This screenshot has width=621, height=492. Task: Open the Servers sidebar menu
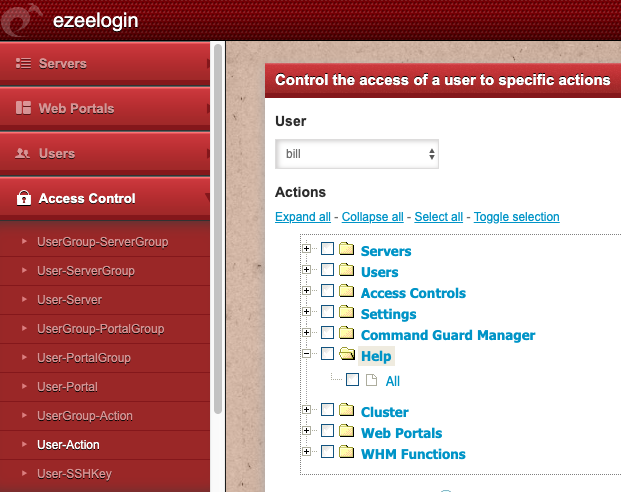[x=105, y=63]
